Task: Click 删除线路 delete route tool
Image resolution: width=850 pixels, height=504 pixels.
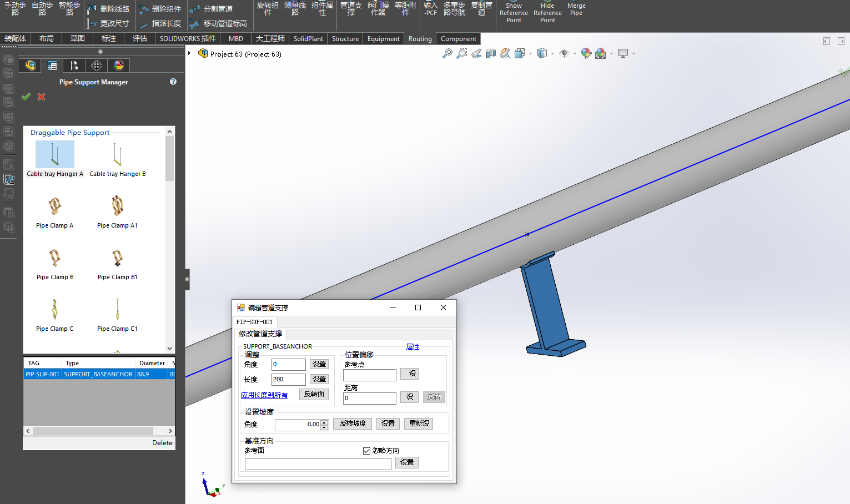Action: tap(108, 9)
